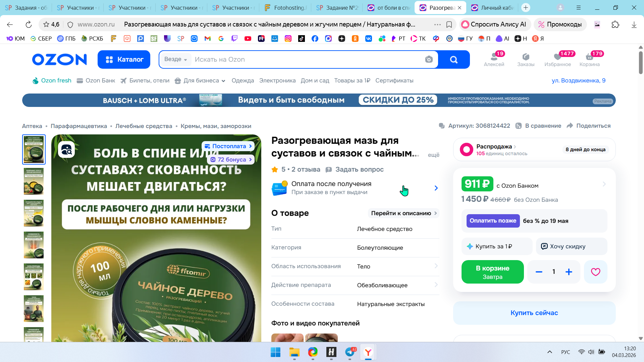The image size is (644, 362).
Task: Expand the product title with ещё
Action: [x=433, y=155]
